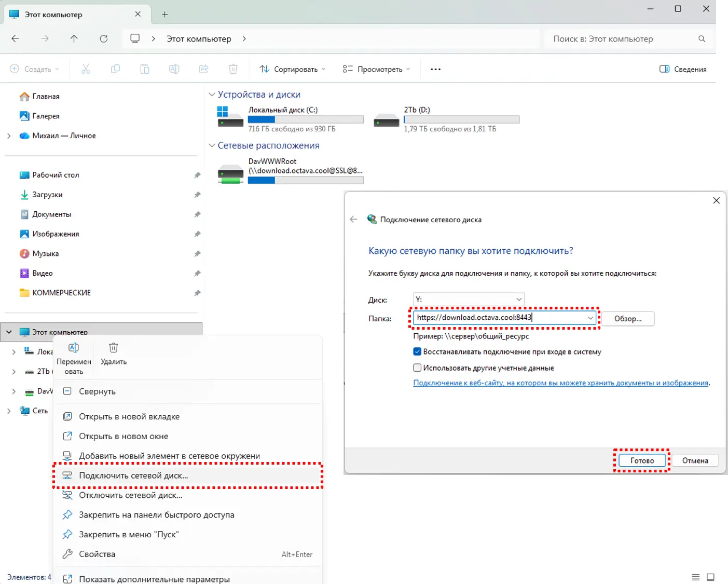Open the three-dots more options menu

[x=435, y=69]
